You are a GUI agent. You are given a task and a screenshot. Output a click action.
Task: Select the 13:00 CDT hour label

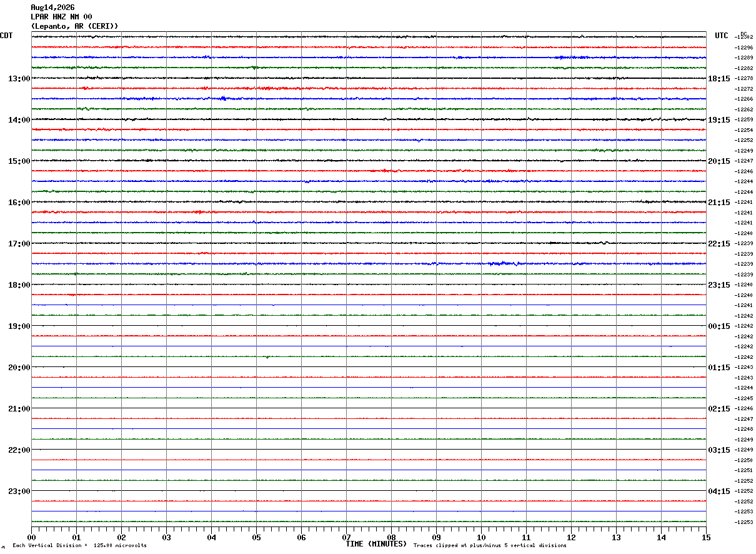19,79
